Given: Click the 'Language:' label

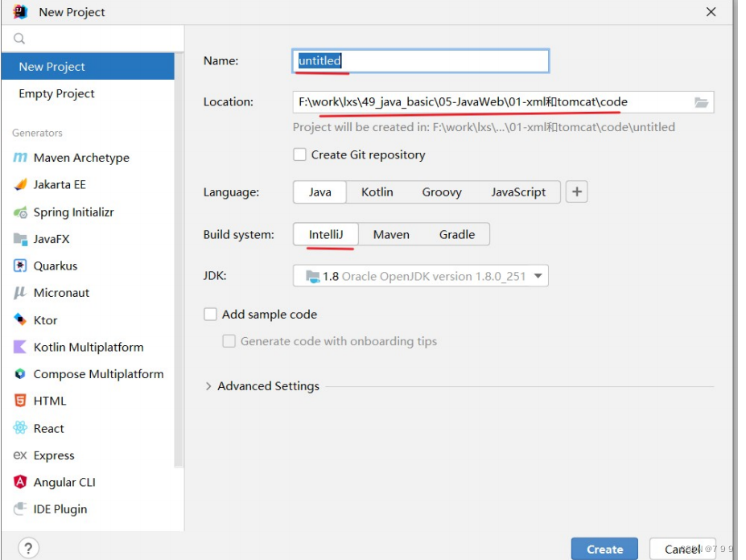Looking at the screenshot, I should pyautogui.click(x=231, y=192).
